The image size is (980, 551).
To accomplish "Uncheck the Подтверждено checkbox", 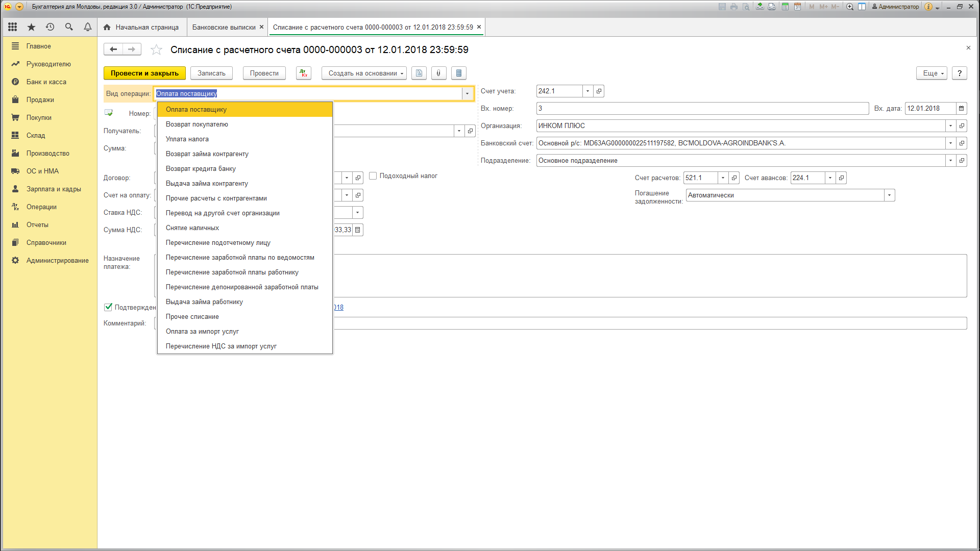I will (x=108, y=307).
